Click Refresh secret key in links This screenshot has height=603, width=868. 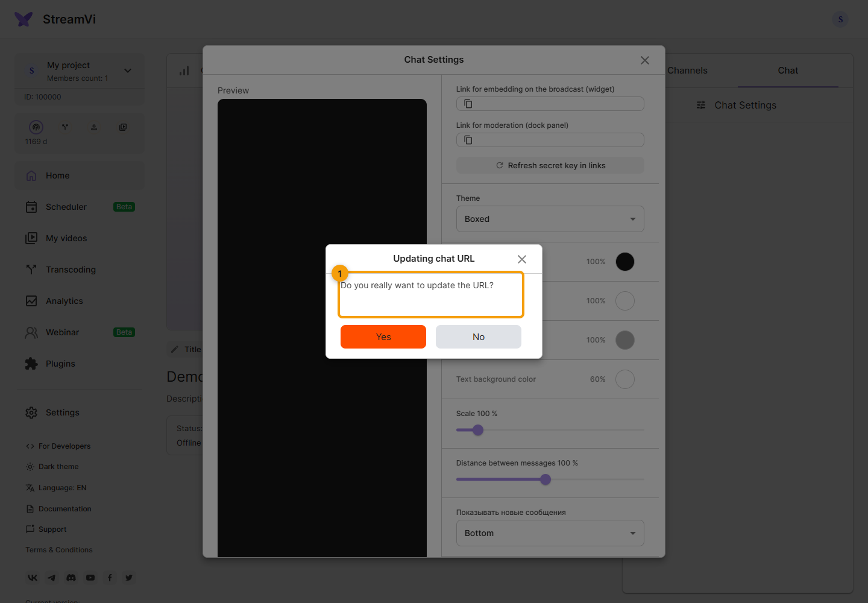tap(550, 165)
